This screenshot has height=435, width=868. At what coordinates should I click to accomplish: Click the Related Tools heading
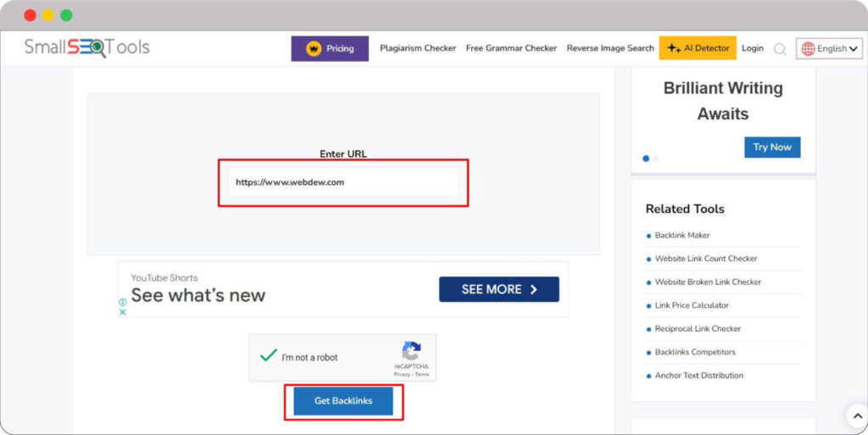click(x=685, y=209)
